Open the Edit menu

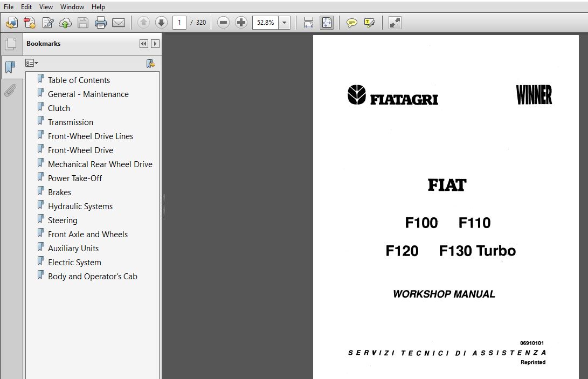[26, 7]
